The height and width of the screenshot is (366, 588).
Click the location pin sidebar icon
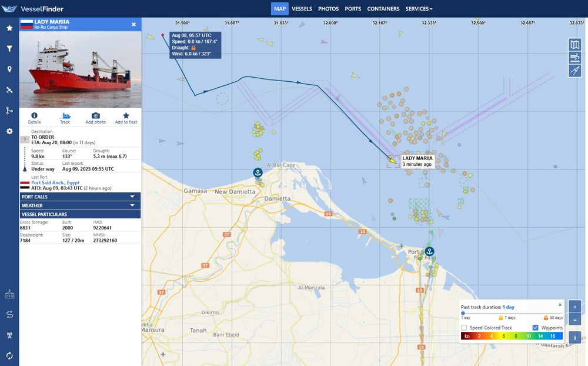pos(9,69)
